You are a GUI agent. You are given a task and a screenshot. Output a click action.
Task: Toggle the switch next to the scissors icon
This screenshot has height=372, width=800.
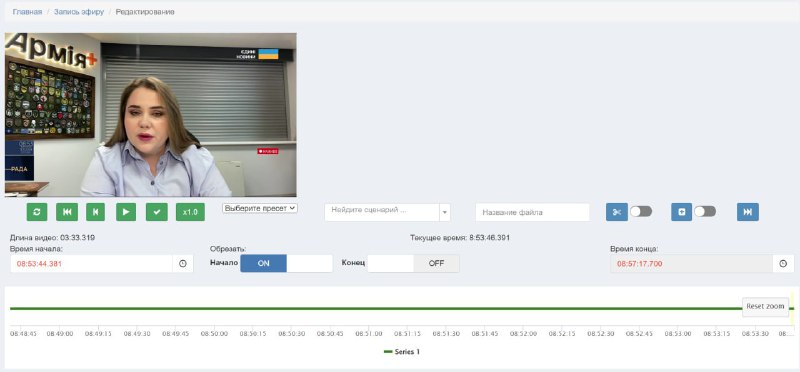click(x=641, y=212)
